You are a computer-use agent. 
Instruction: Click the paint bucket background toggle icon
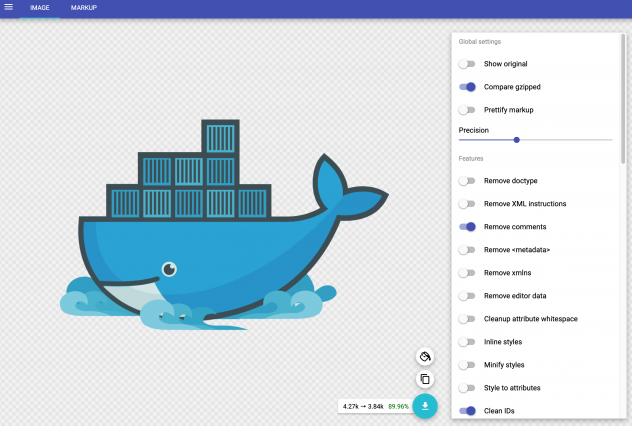click(x=425, y=357)
